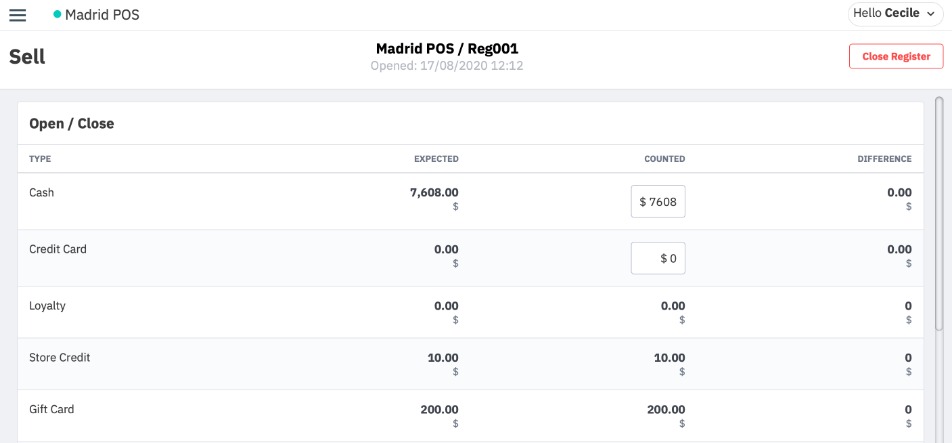Click the Sell page title

(27, 57)
